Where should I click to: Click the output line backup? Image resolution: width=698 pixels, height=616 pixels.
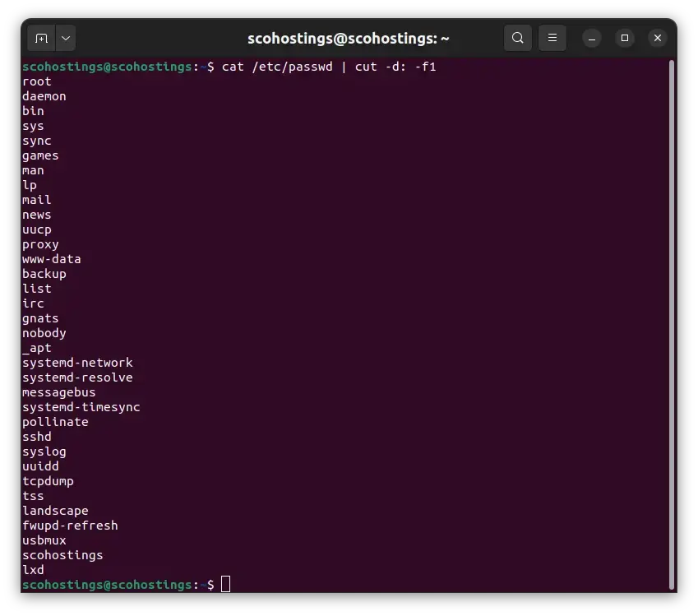point(44,274)
